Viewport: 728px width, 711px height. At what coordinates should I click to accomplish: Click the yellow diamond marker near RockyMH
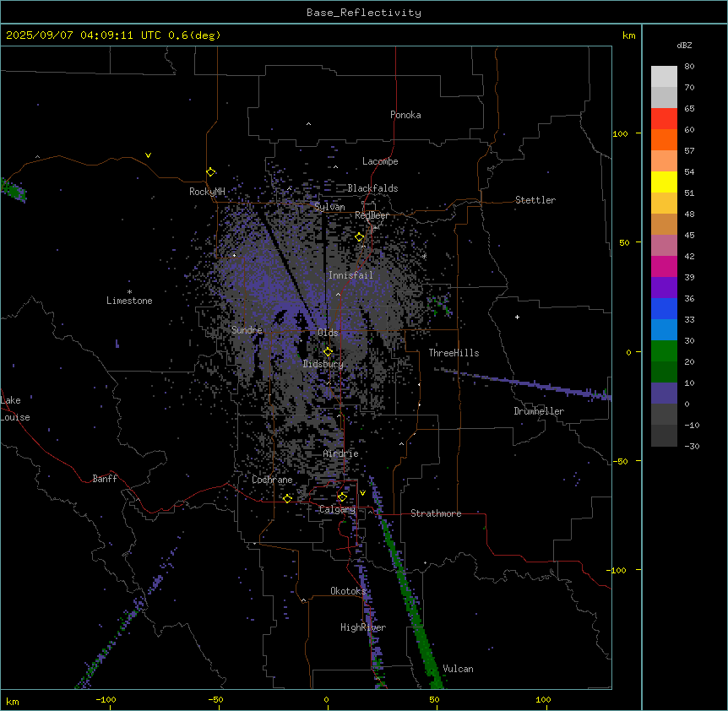tap(211, 172)
